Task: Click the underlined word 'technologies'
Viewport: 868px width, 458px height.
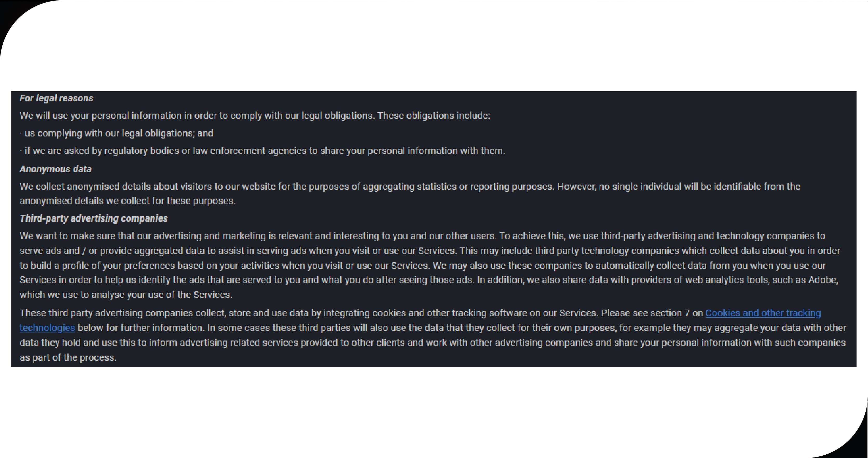Action: pyautogui.click(x=47, y=328)
